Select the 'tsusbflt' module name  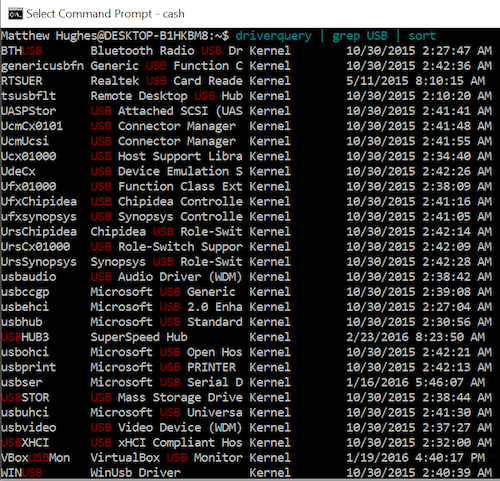28,96
